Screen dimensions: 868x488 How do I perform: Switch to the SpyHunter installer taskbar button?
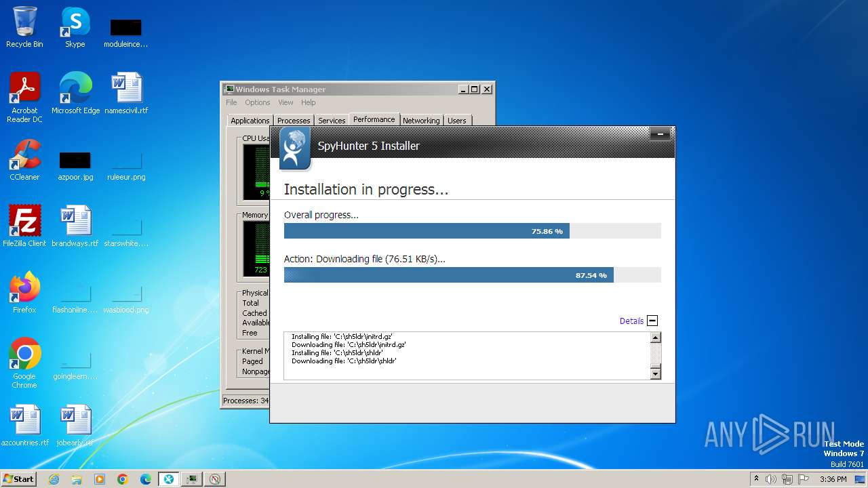point(169,479)
